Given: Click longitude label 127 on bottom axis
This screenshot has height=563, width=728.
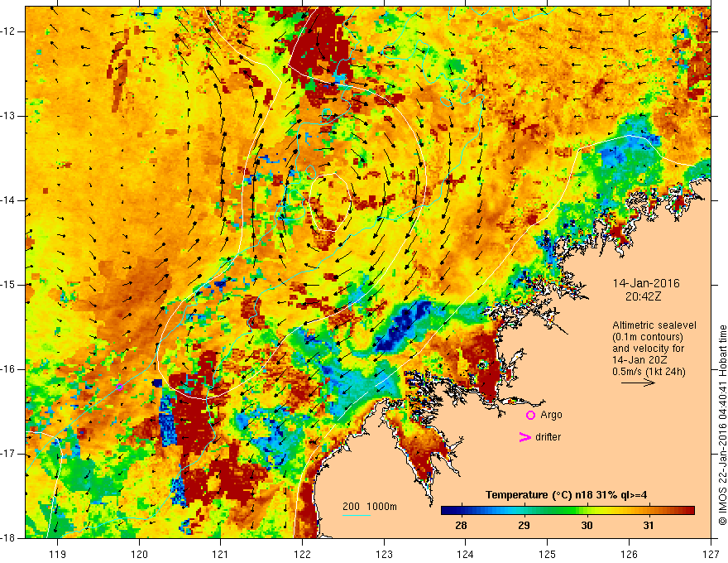Looking at the screenshot, I should pos(711,554).
